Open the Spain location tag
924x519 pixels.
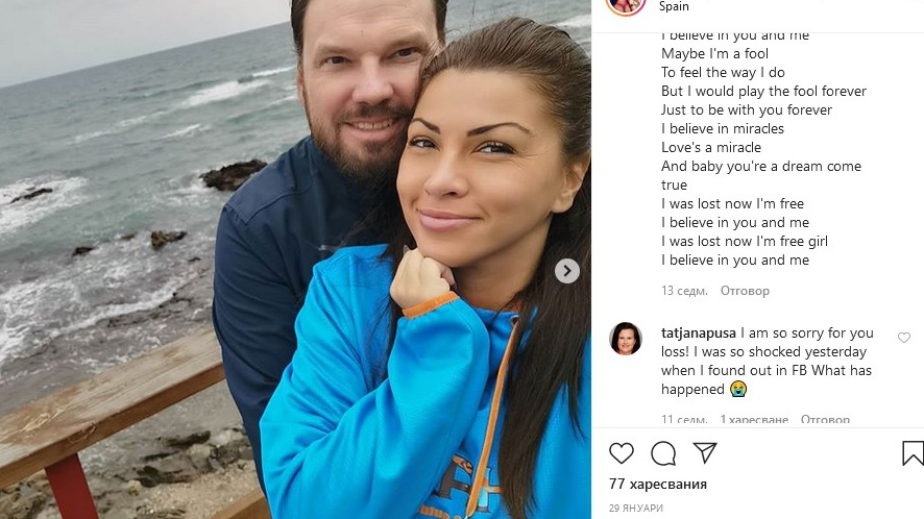coord(674,6)
